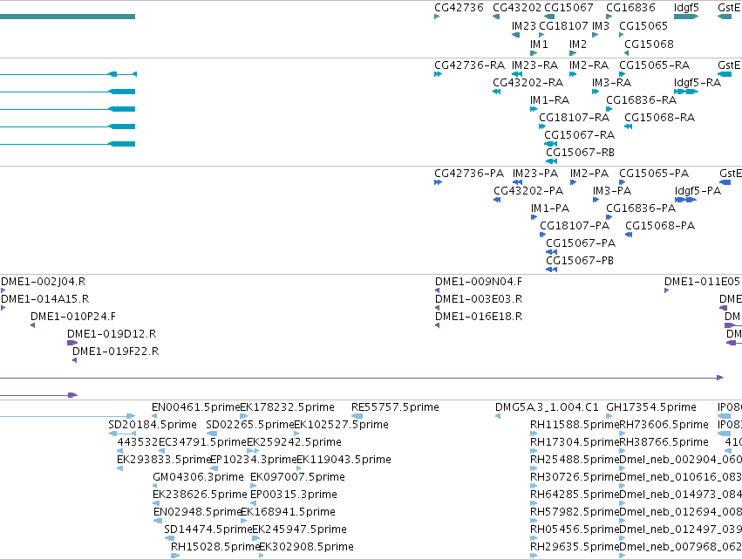The width and height of the screenshot is (742, 560).
Task: Click protein CG15068-PA
Action: (660, 225)
